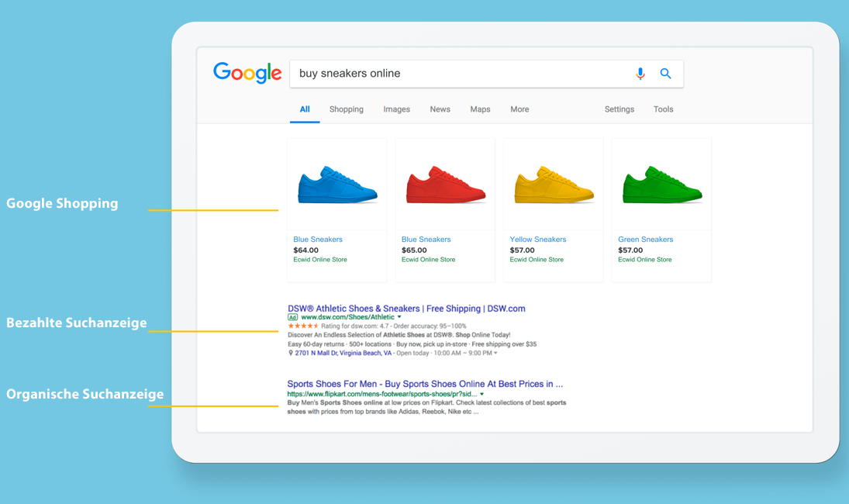Click the green Ad badge on the DSW result
Viewport: 849px width, 504px height.
tap(295, 317)
